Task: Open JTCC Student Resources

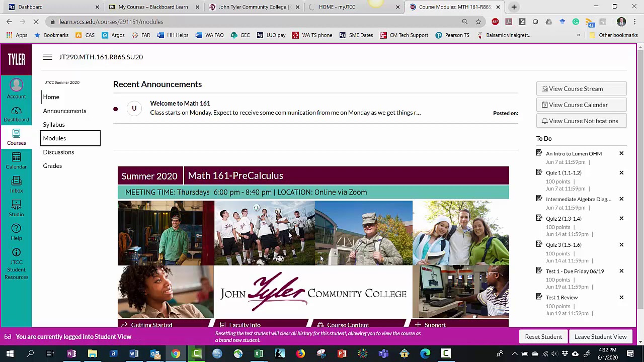Action: pos(16,263)
